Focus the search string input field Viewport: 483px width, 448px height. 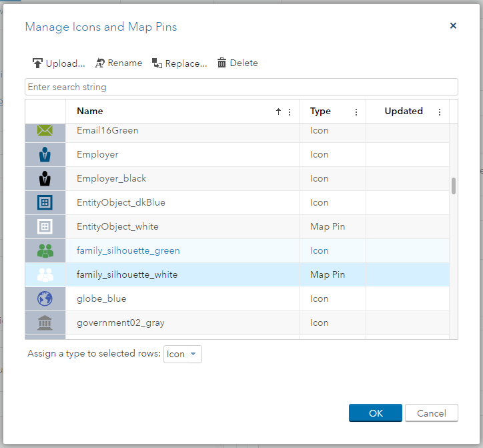point(241,87)
